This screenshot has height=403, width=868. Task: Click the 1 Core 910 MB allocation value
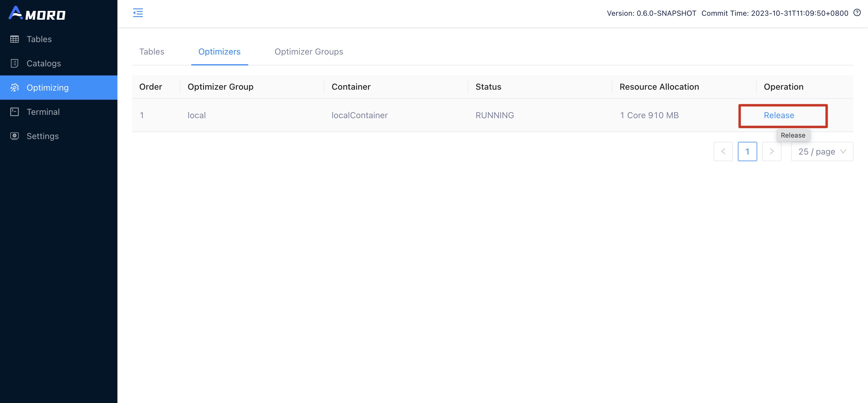coord(649,115)
